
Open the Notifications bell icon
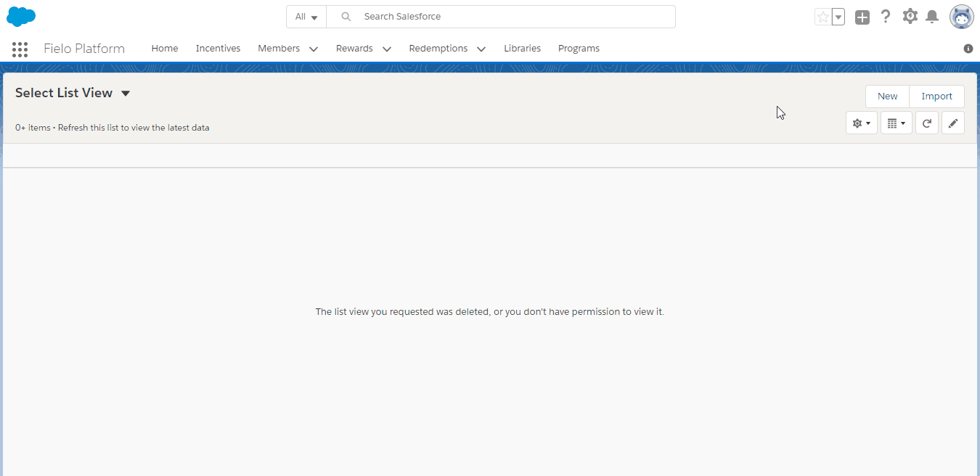point(933,17)
